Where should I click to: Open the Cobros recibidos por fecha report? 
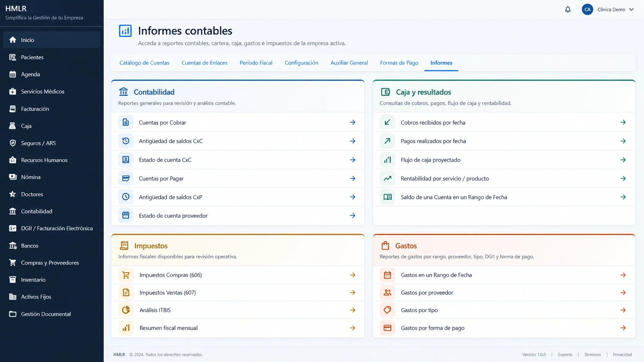click(504, 122)
